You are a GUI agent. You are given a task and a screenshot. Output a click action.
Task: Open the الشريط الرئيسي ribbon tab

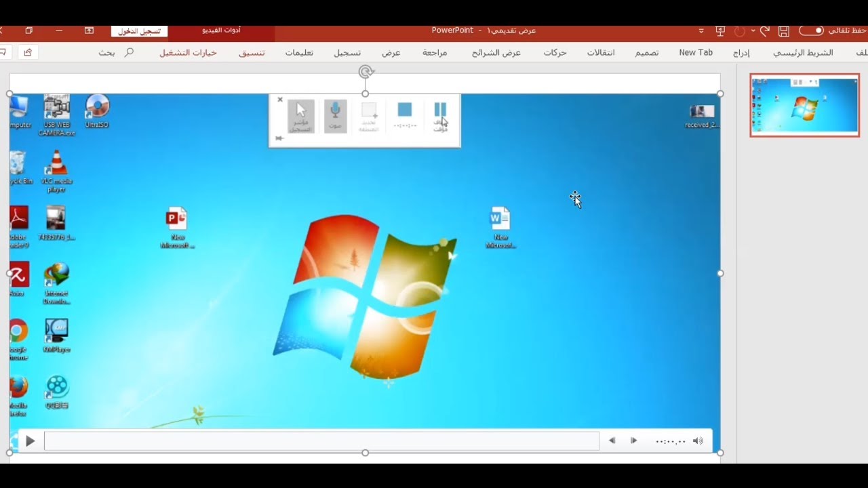pyautogui.click(x=803, y=52)
